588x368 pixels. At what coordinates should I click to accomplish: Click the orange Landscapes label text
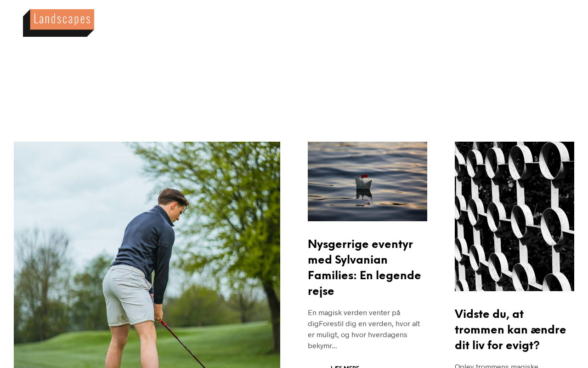(x=62, y=19)
